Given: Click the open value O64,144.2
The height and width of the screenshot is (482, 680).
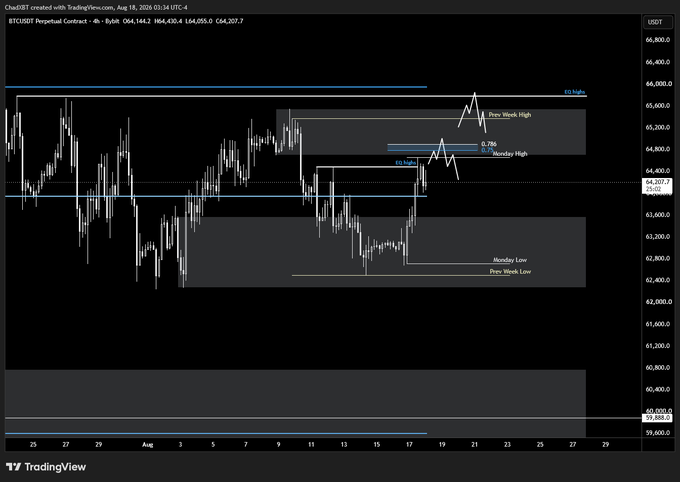Looking at the screenshot, I should (137, 21).
